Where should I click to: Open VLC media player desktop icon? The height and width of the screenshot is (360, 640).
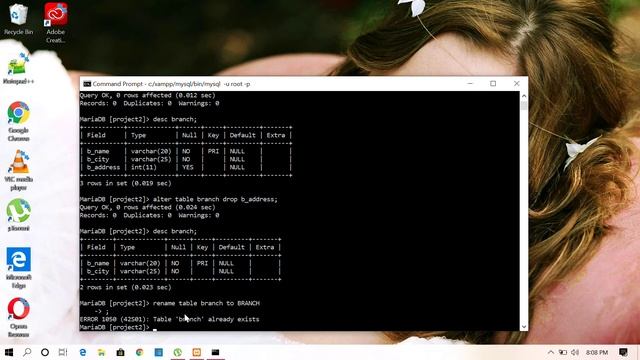pyautogui.click(x=18, y=170)
